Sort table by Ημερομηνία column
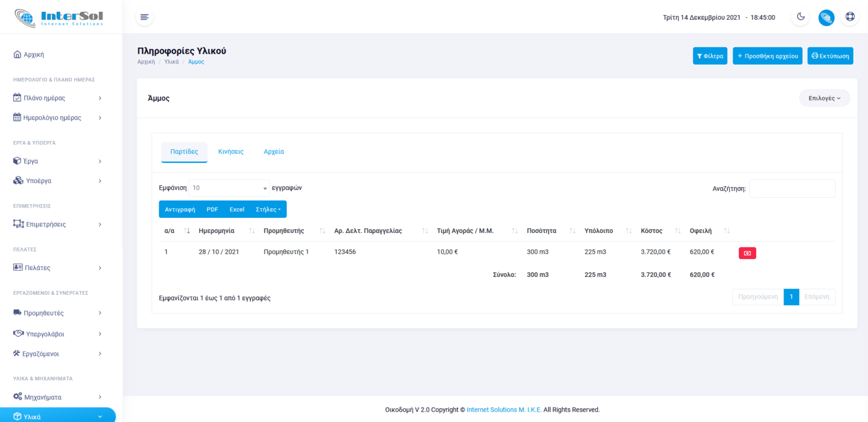Image resolution: width=868 pixels, height=422 pixels. pos(216,231)
